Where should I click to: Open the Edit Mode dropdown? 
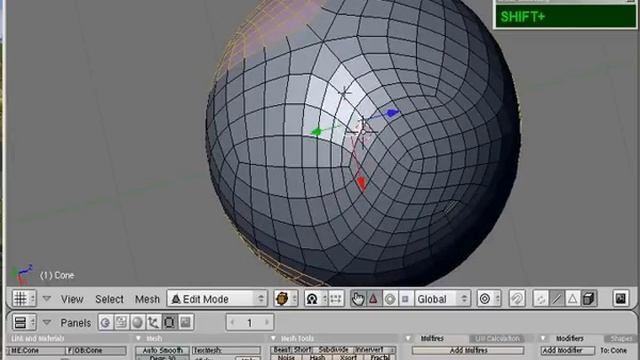[x=217, y=299]
